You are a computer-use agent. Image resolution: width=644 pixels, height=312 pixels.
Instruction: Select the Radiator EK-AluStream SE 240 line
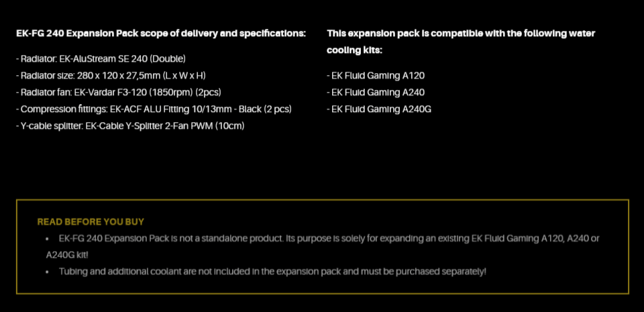click(101, 58)
